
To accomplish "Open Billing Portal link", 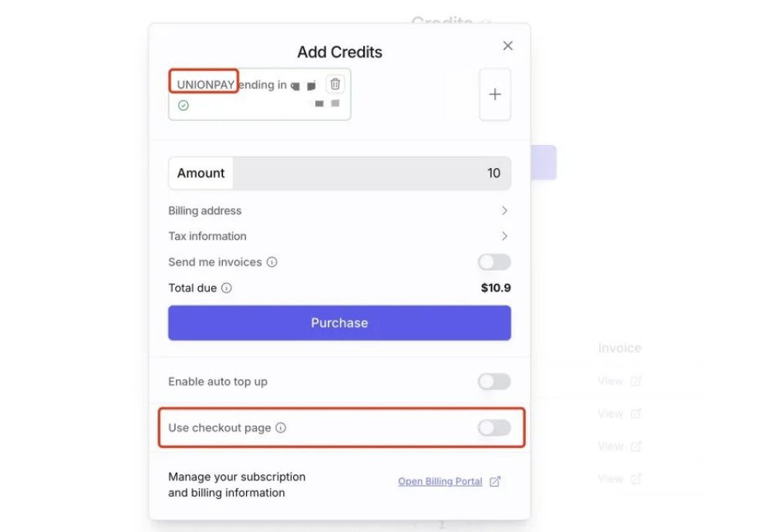I will [440, 481].
